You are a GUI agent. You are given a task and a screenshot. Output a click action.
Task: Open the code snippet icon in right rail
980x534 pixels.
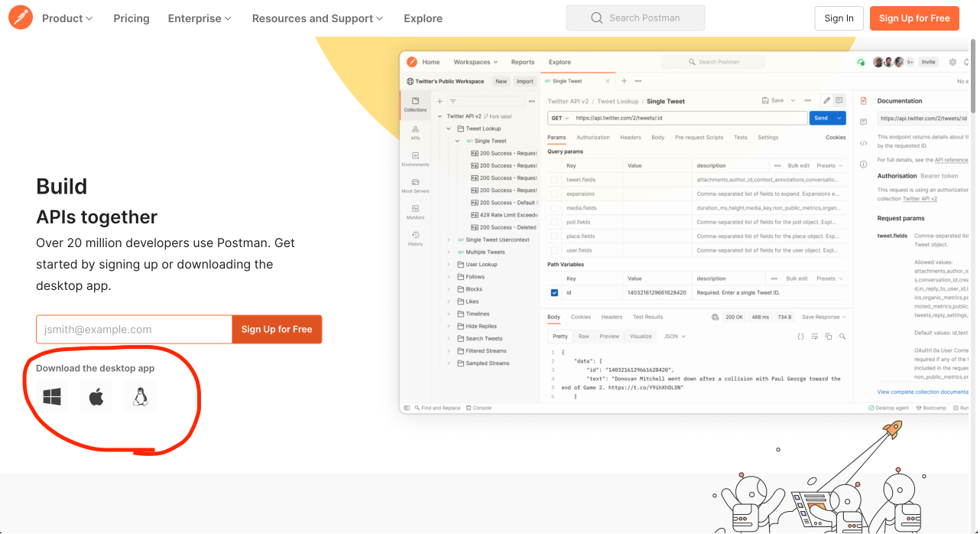(x=863, y=143)
